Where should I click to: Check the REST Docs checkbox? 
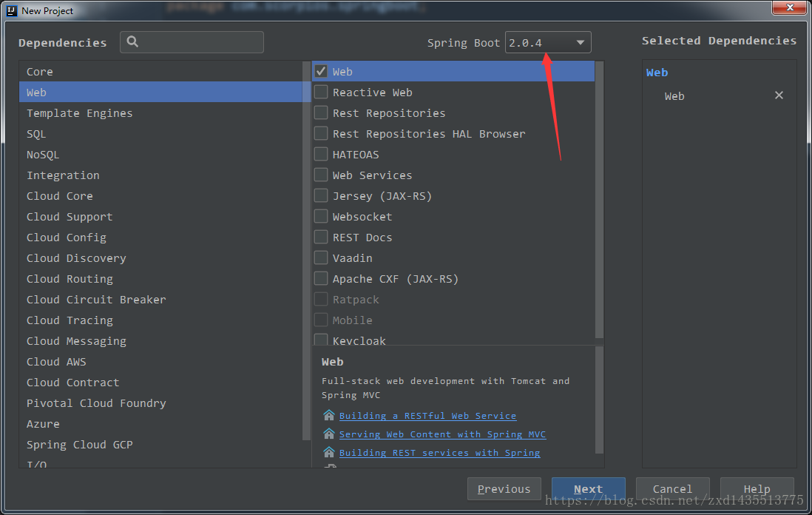coord(321,237)
